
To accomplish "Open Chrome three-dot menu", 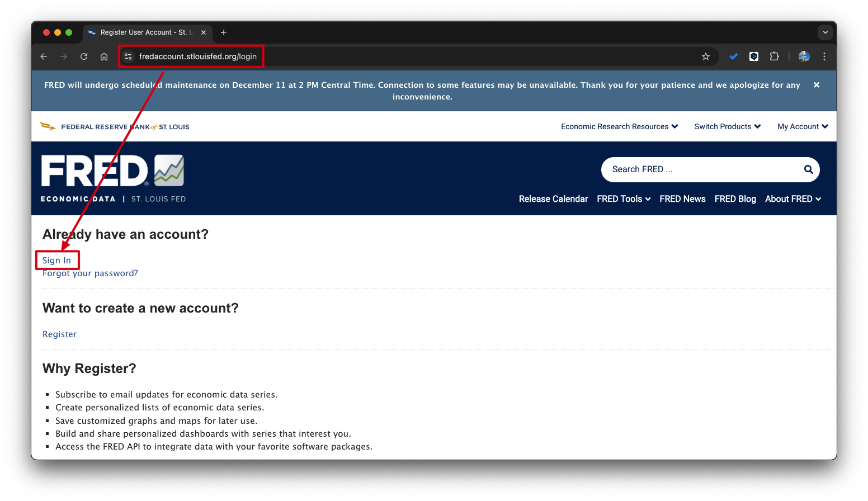I will (x=824, y=56).
